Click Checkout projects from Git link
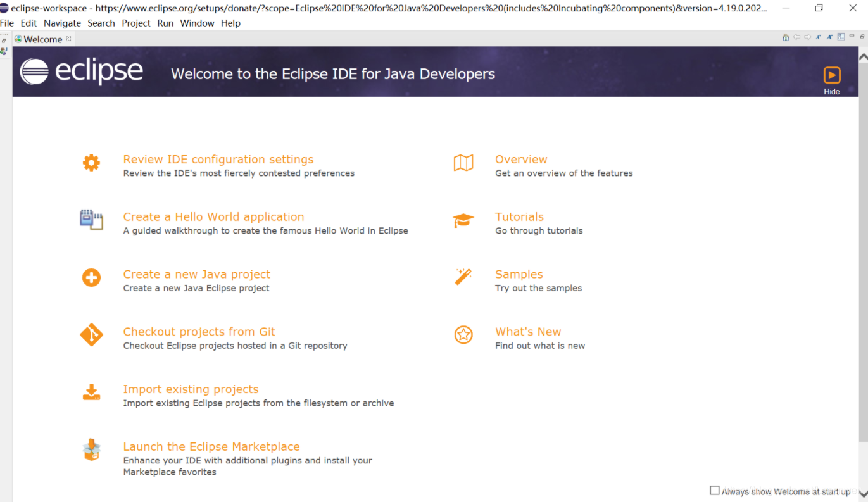Viewport: 868px width, 502px height. [x=199, y=332]
